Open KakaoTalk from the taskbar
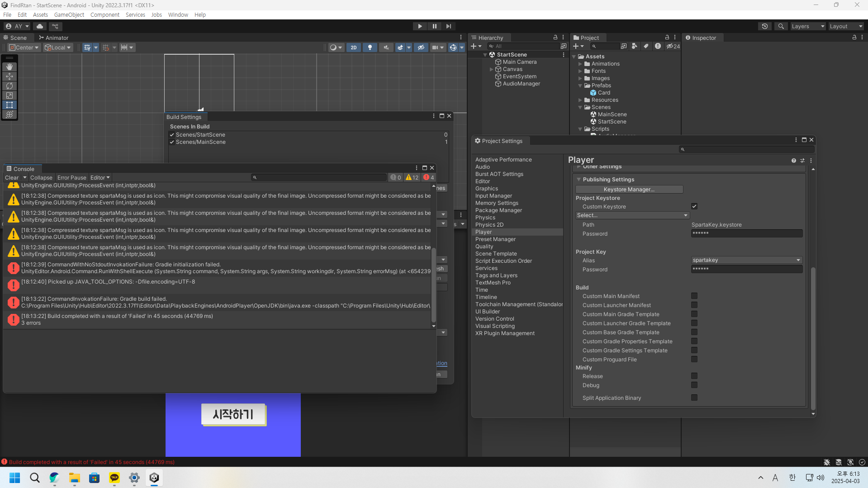The width and height of the screenshot is (868, 488). pyautogui.click(x=114, y=478)
